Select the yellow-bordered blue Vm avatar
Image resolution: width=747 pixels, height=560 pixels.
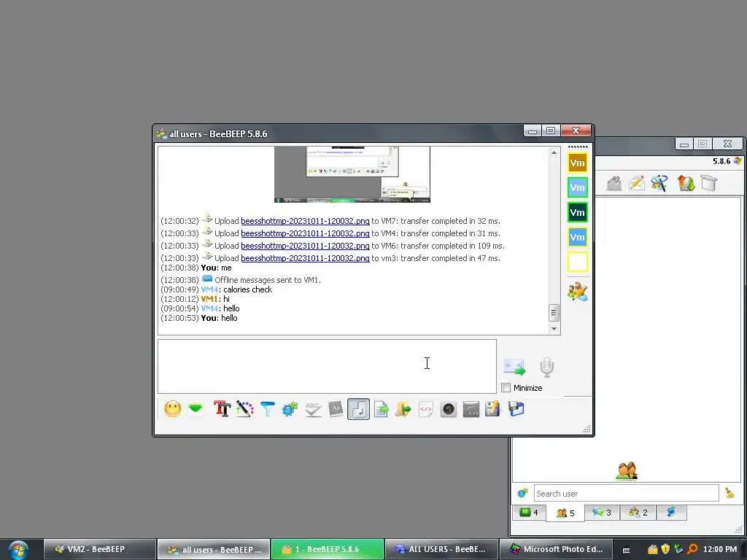tap(578, 237)
